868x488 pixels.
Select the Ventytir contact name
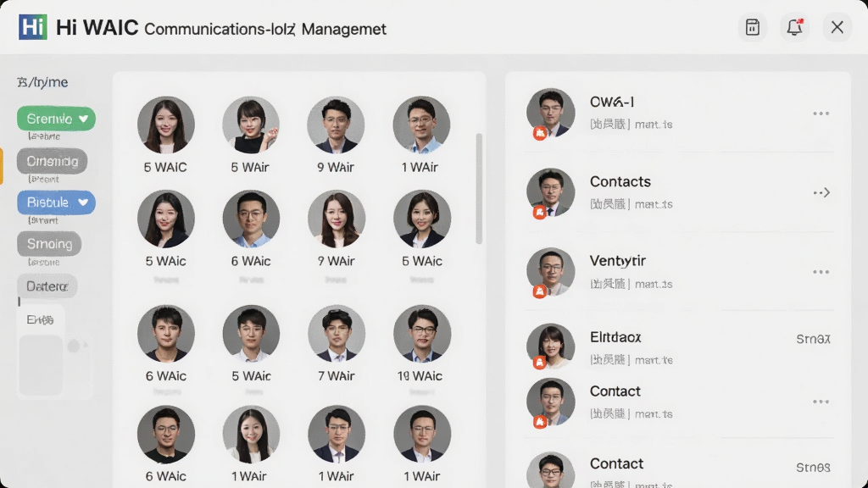(x=617, y=261)
